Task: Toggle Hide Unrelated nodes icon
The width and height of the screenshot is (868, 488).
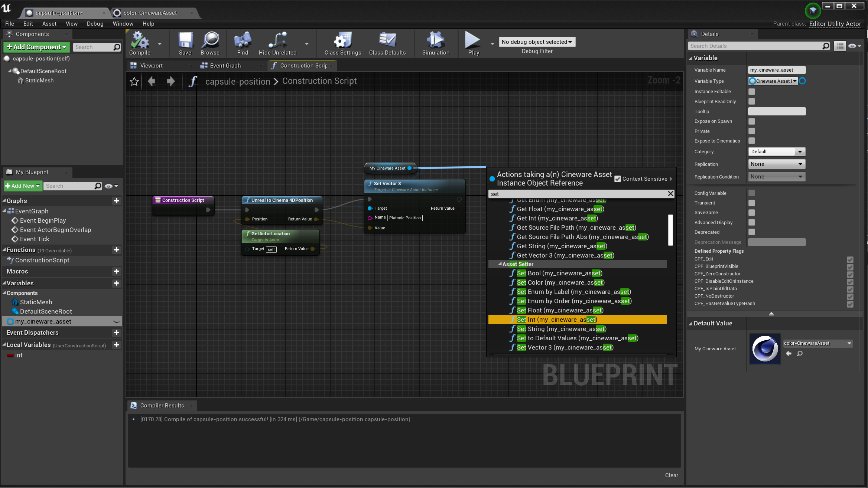Action: (277, 43)
